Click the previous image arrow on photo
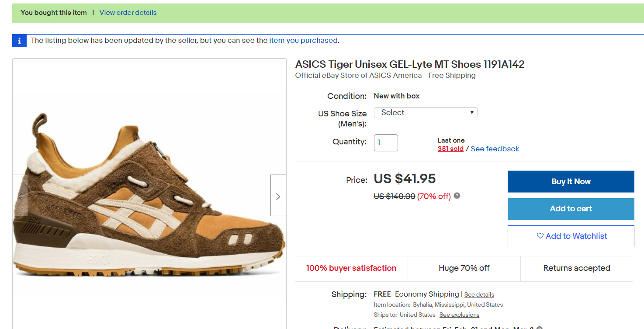The image size is (644, 329). (x=20, y=195)
